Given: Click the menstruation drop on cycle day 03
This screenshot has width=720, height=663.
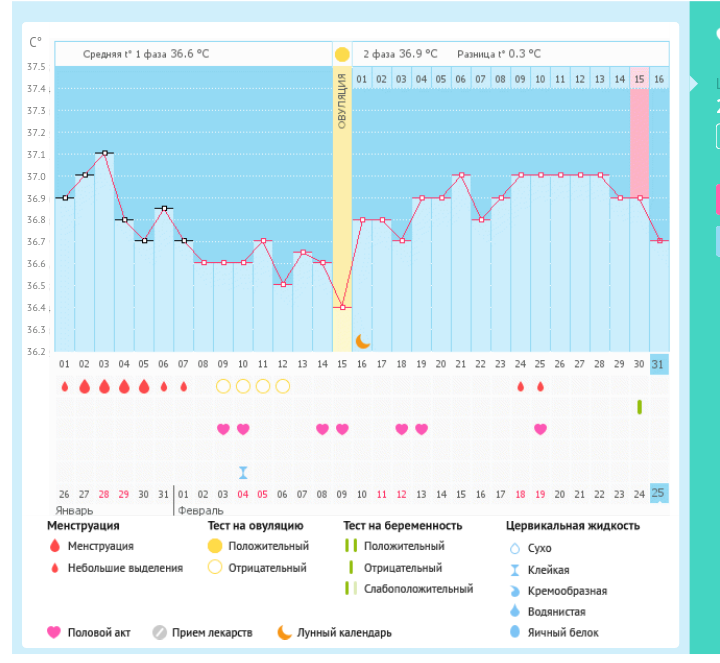Looking at the screenshot, I should 104,386.
